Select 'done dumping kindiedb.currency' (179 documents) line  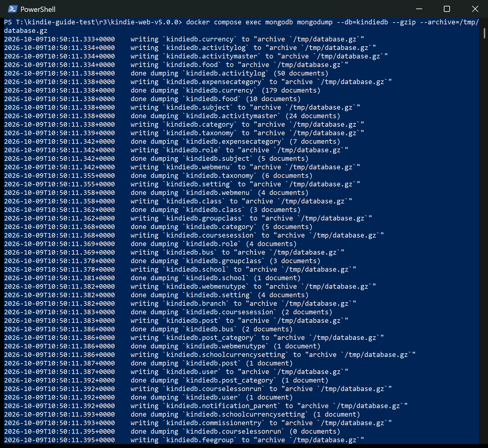coord(162,90)
